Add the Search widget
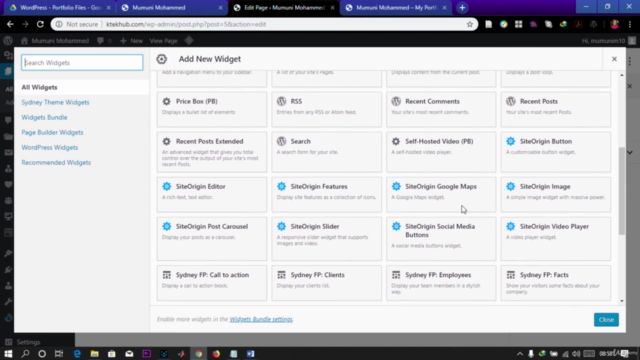The width and height of the screenshot is (640, 360). click(x=327, y=152)
